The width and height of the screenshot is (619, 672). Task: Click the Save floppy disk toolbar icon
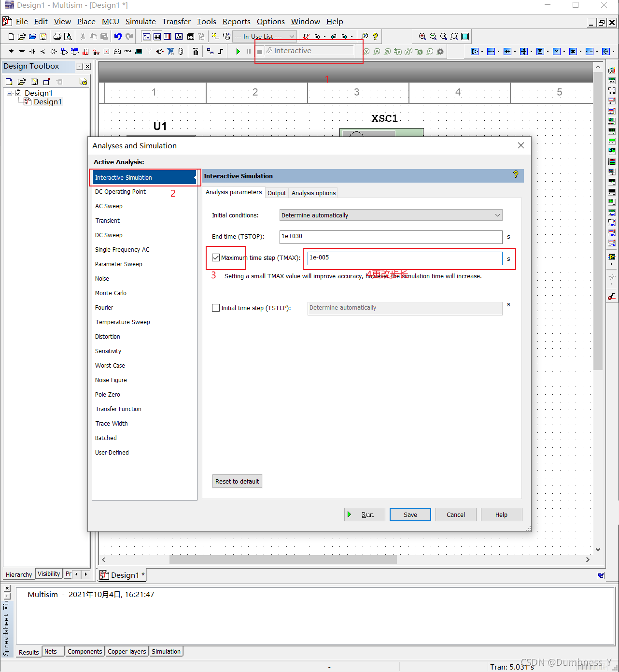(43, 36)
